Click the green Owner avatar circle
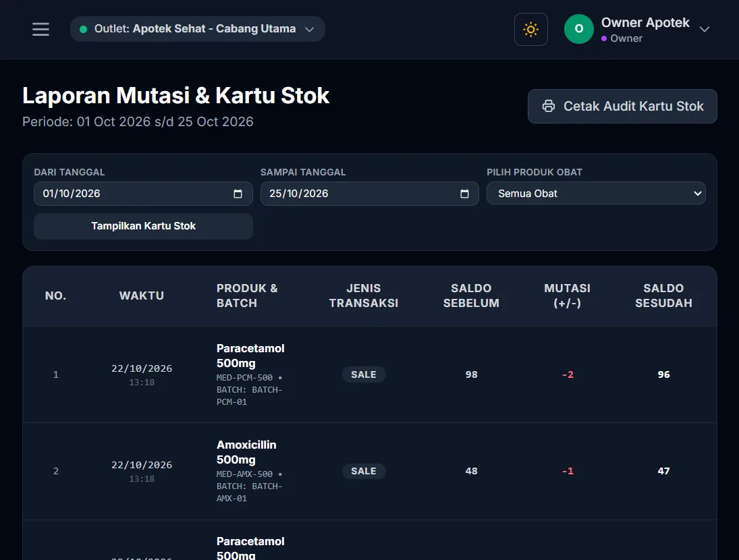Image resolution: width=739 pixels, height=560 pixels. click(579, 29)
